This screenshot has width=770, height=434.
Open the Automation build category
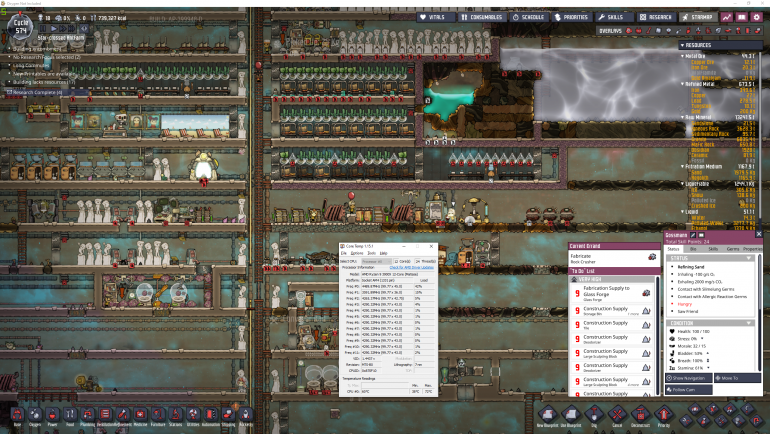[211, 416]
